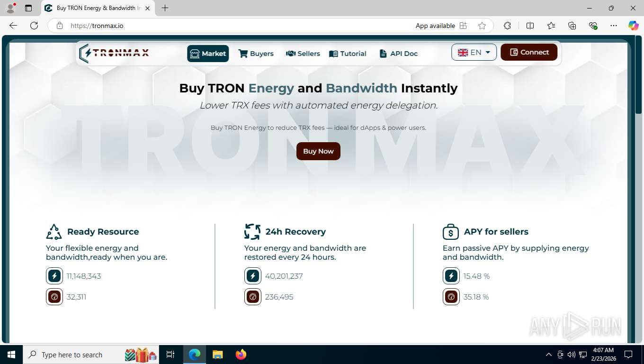Click the App available install icon
The height and width of the screenshot is (364, 644).
pyautogui.click(x=463, y=26)
